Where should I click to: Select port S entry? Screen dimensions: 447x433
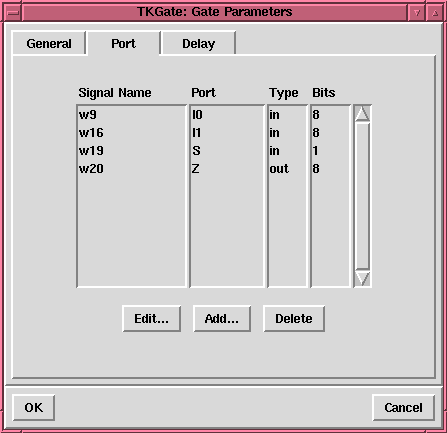196,151
